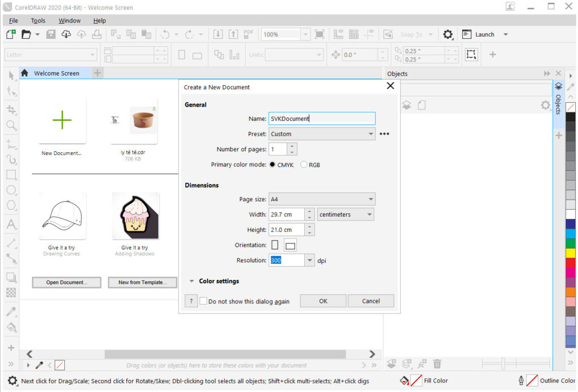Viewport: 578px width, 392px height.
Task: Open the Page size A4 dropdown
Action: tap(322, 199)
